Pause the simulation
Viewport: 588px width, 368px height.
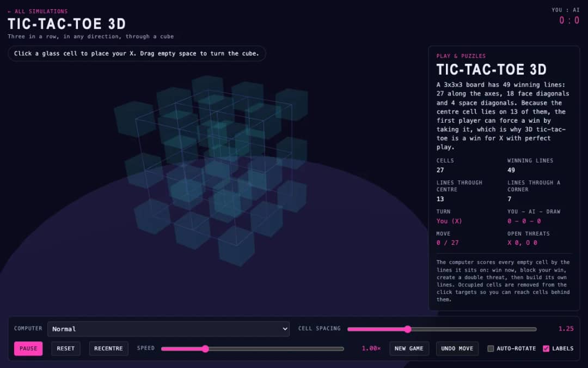[28, 348]
